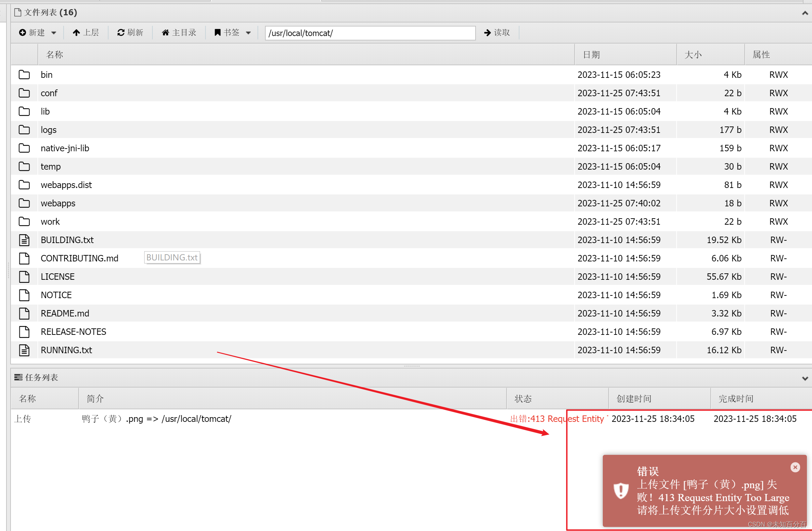Open the 新建 dropdown menu
The image size is (812, 531).
pyautogui.click(x=37, y=33)
